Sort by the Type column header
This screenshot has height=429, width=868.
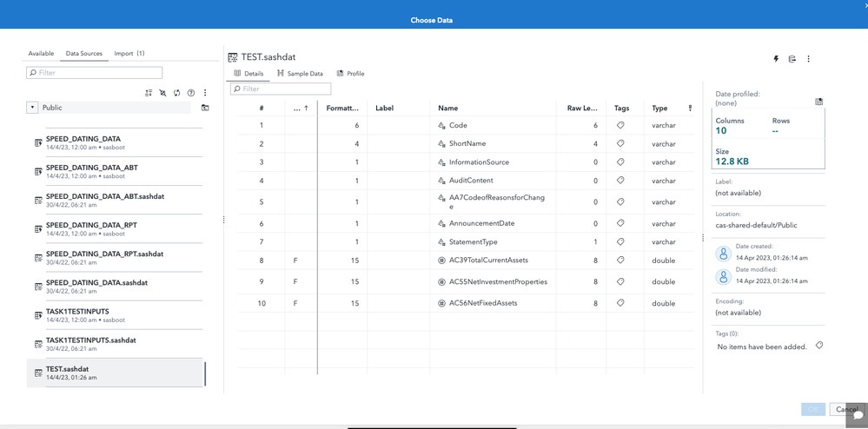pos(666,109)
